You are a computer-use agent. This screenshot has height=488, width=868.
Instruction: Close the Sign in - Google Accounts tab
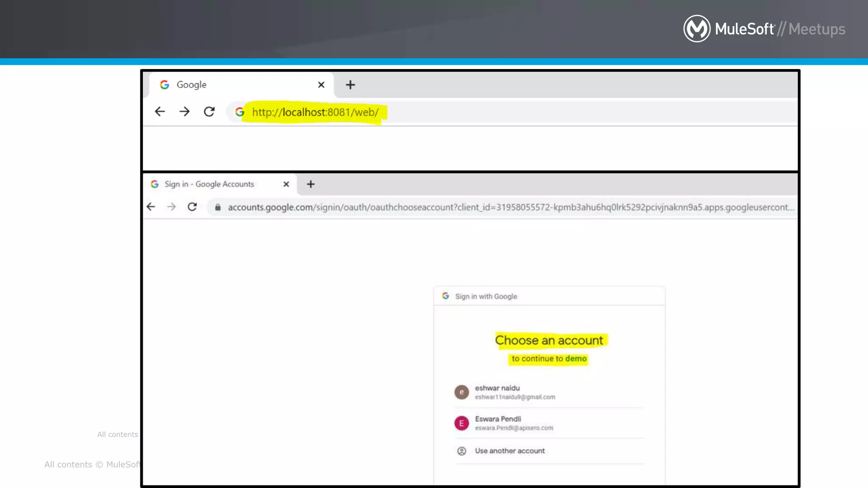286,184
